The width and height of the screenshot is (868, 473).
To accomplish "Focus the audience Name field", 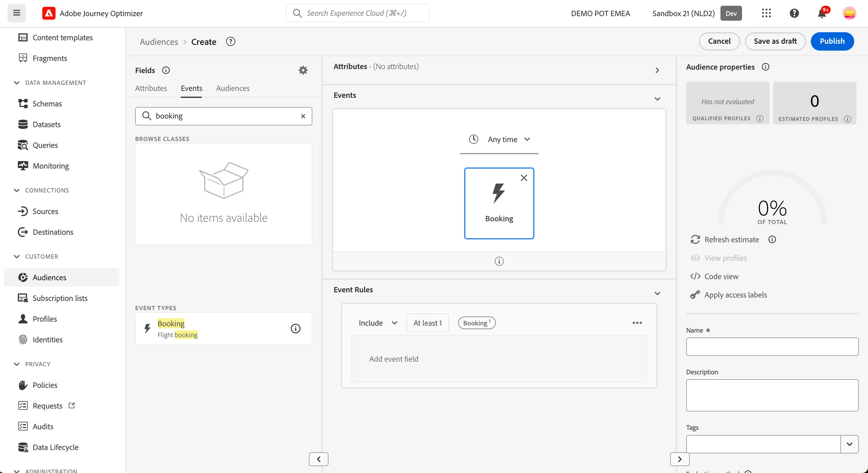I will coord(772,346).
